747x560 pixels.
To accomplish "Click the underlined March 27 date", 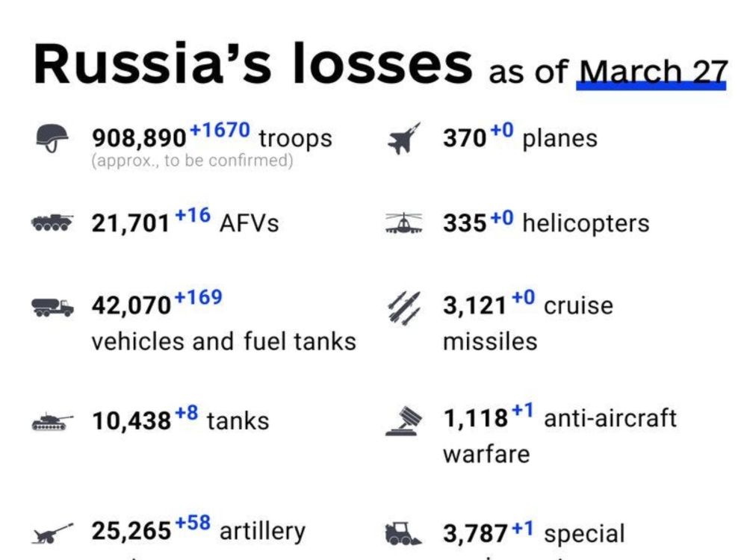I will point(653,72).
